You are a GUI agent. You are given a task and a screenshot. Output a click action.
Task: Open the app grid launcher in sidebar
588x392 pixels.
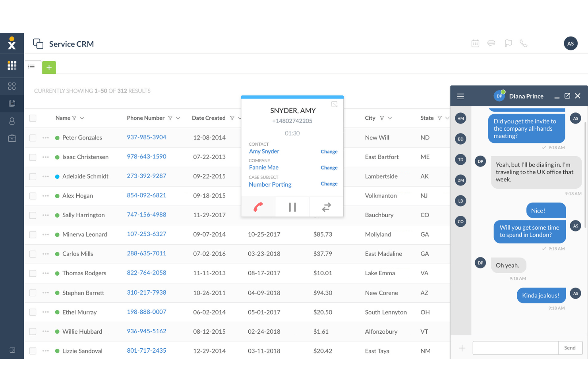click(12, 66)
